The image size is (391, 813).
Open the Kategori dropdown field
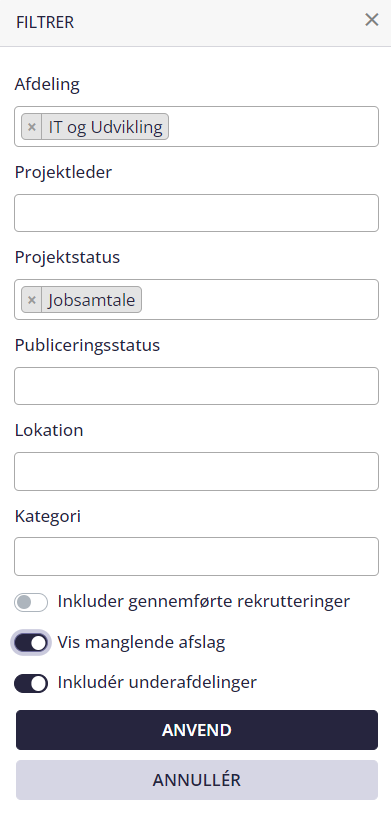[x=197, y=556]
